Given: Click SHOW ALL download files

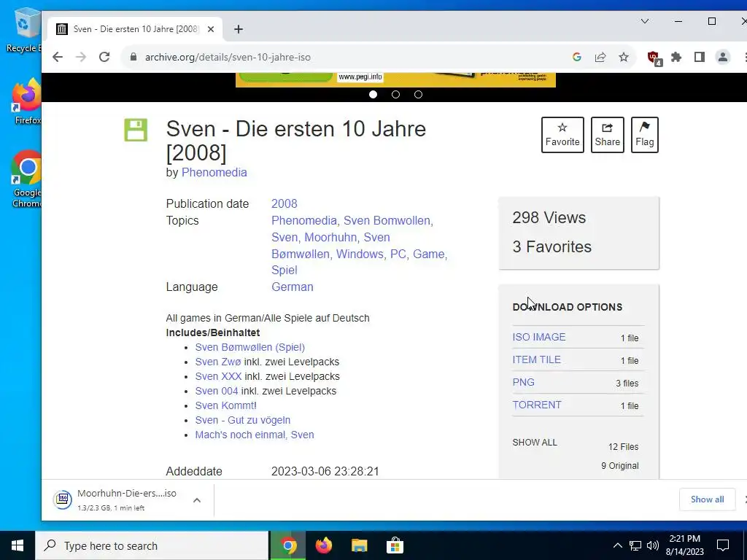Looking at the screenshot, I should pyautogui.click(x=535, y=443).
